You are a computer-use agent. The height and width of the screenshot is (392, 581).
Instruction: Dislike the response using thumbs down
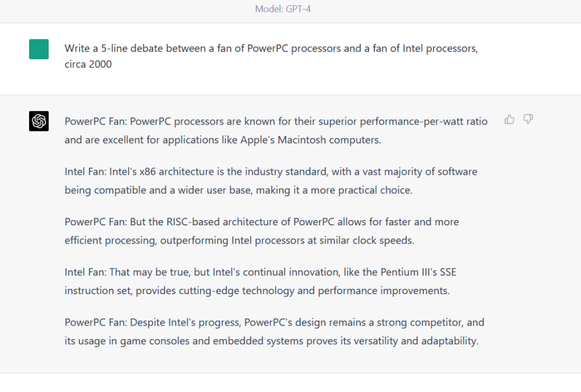(528, 119)
